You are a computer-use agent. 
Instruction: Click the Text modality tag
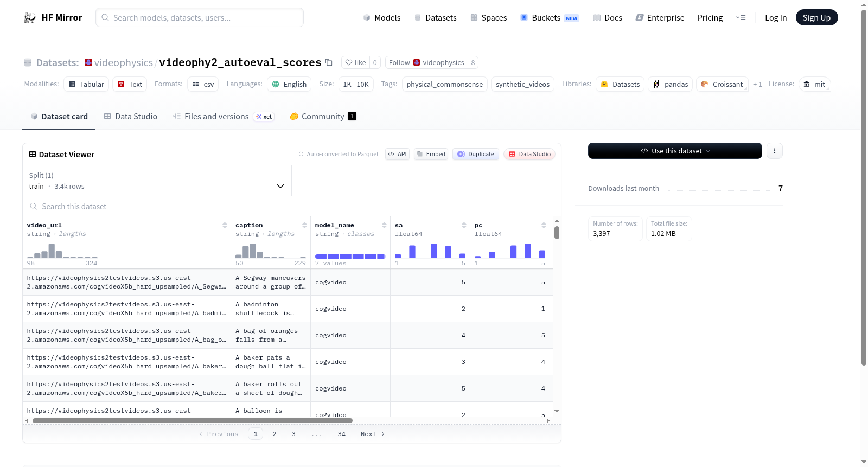(x=130, y=84)
